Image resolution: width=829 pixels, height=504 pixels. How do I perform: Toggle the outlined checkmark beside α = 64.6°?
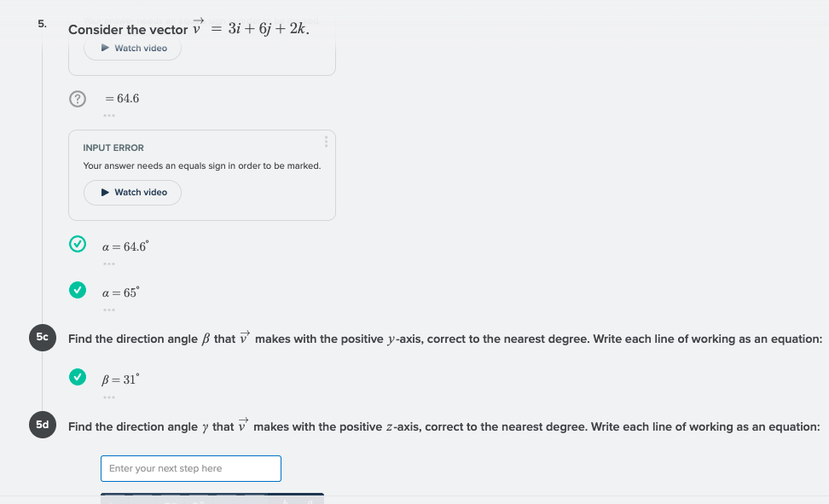(x=78, y=244)
